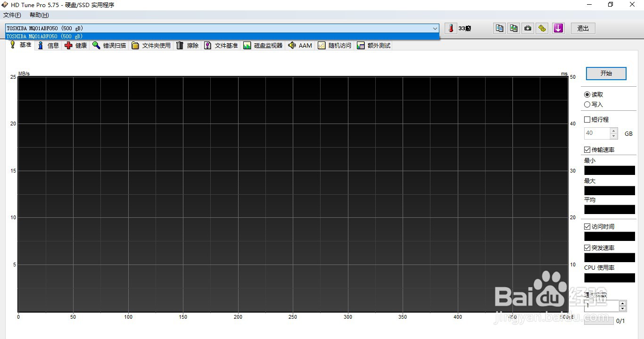Click the 最小 minimum value box

click(610, 170)
